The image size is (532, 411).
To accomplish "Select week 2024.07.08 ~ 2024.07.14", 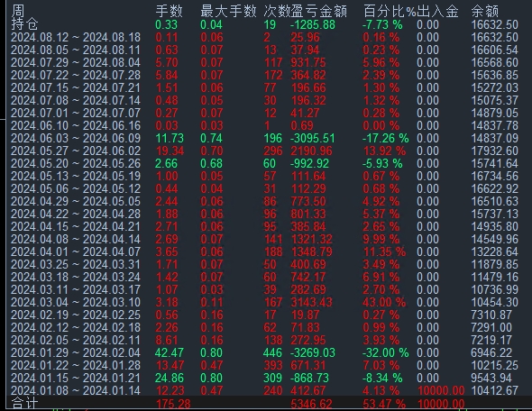I will [x=76, y=100].
